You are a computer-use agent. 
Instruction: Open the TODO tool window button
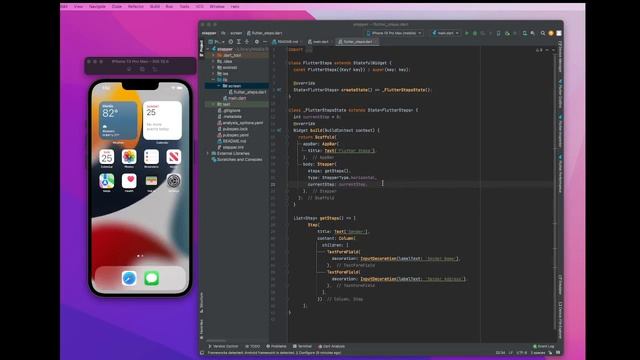click(x=252, y=346)
